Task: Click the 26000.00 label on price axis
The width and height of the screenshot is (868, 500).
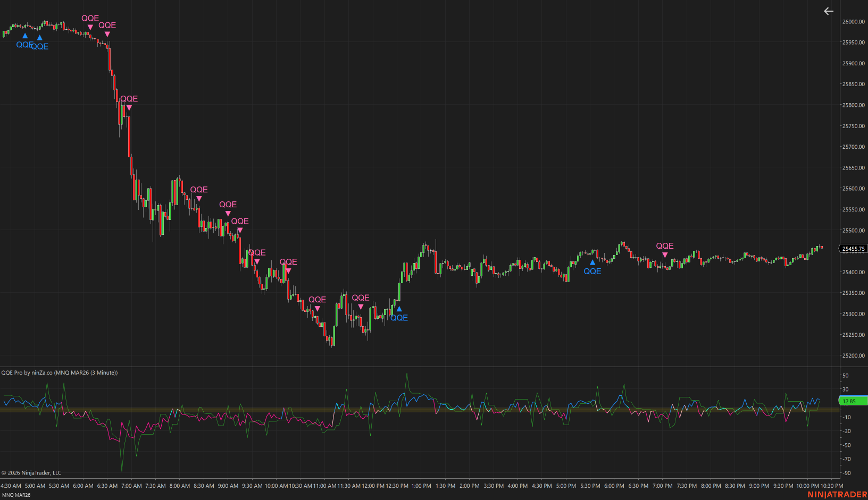Action: [x=853, y=22]
